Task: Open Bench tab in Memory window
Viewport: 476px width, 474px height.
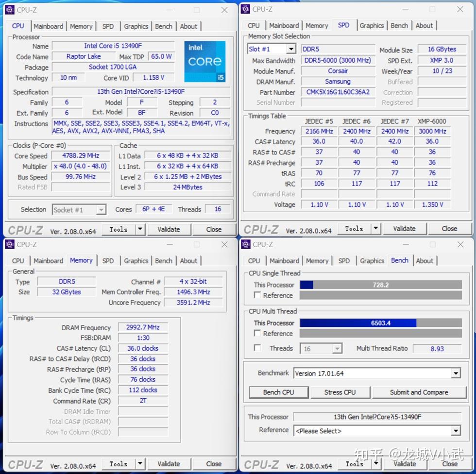Action: (x=164, y=261)
